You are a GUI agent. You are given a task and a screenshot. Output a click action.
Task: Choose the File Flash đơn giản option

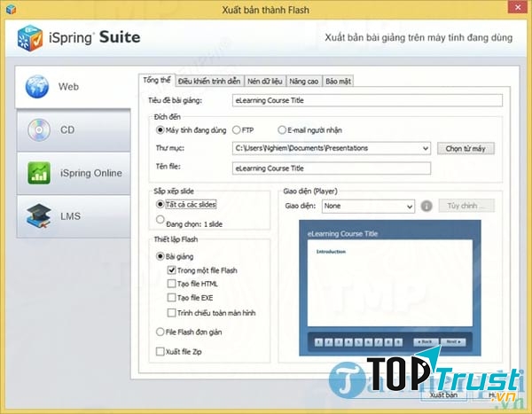pos(160,332)
